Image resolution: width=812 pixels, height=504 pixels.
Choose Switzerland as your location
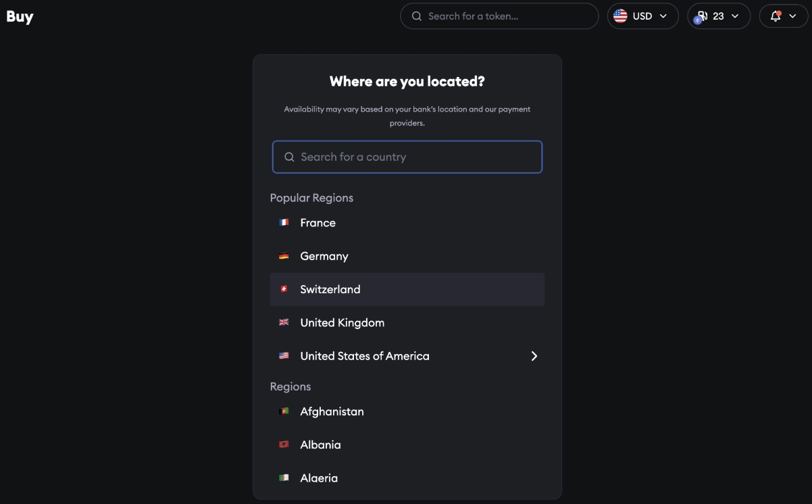(x=330, y=289)
